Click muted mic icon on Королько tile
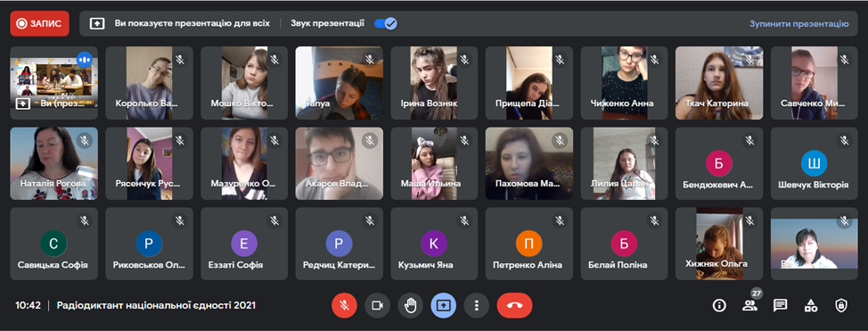Screen dimensions: 868x331 tap(179, 60)
